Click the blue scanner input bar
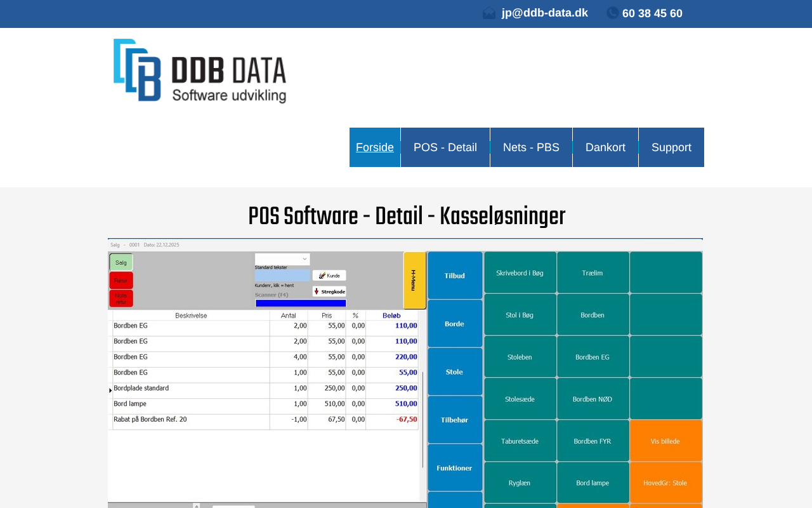812x508 pixels. [x=301, y=303]
